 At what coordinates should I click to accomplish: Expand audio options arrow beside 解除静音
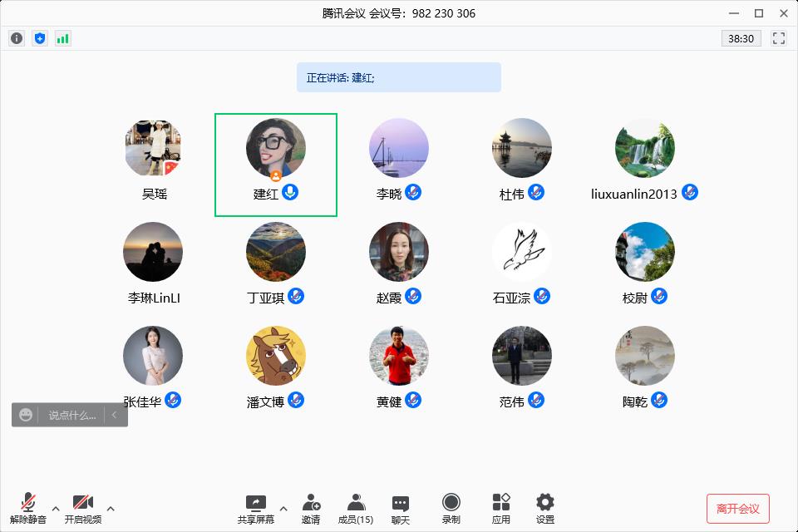pyautogui.click(x=56, y=508)
